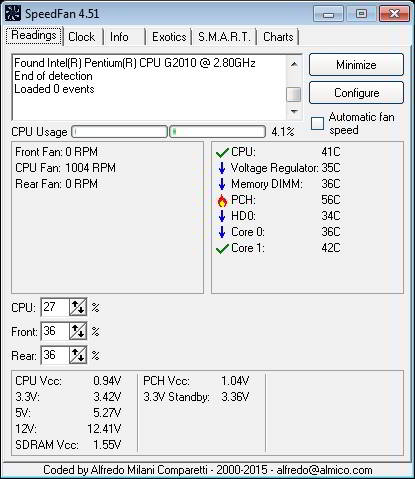Open the Charts tab
Image resolution: width=415 pixels, height=479 pixels.
coord(278,37)
